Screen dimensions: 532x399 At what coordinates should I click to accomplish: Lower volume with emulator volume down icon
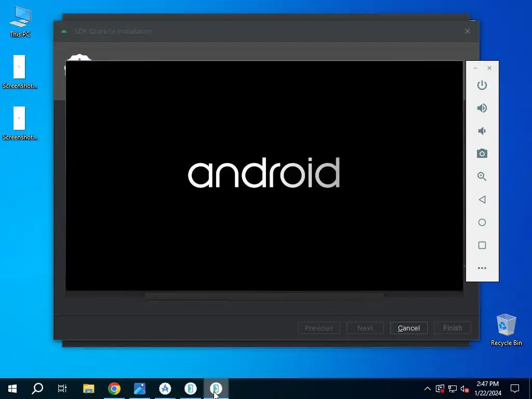pos(482,131)
